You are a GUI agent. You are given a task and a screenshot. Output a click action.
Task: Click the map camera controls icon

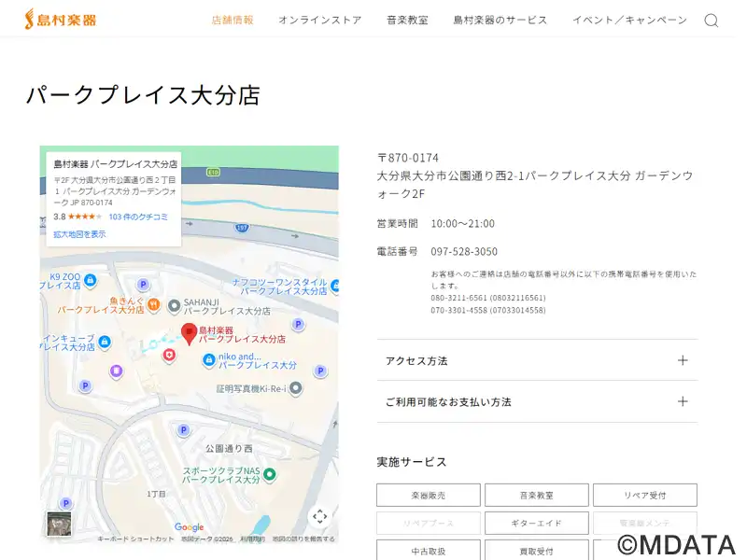pyautogui.click(x=319, y=516)
